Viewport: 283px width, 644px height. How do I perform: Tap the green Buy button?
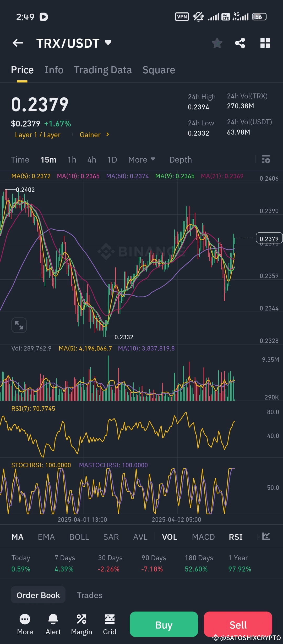(x=164, y=624)
